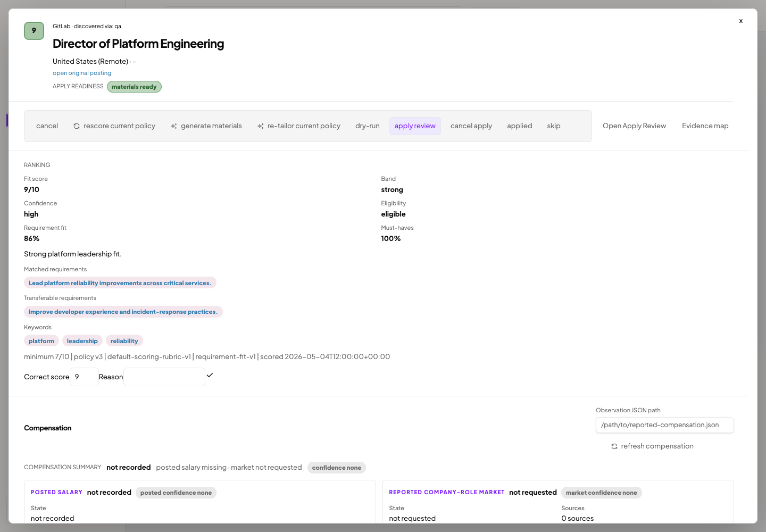Click the scoring policy metadata line
Image resolution: width=766 pixels, height=532 pixels.
[207, 356]
